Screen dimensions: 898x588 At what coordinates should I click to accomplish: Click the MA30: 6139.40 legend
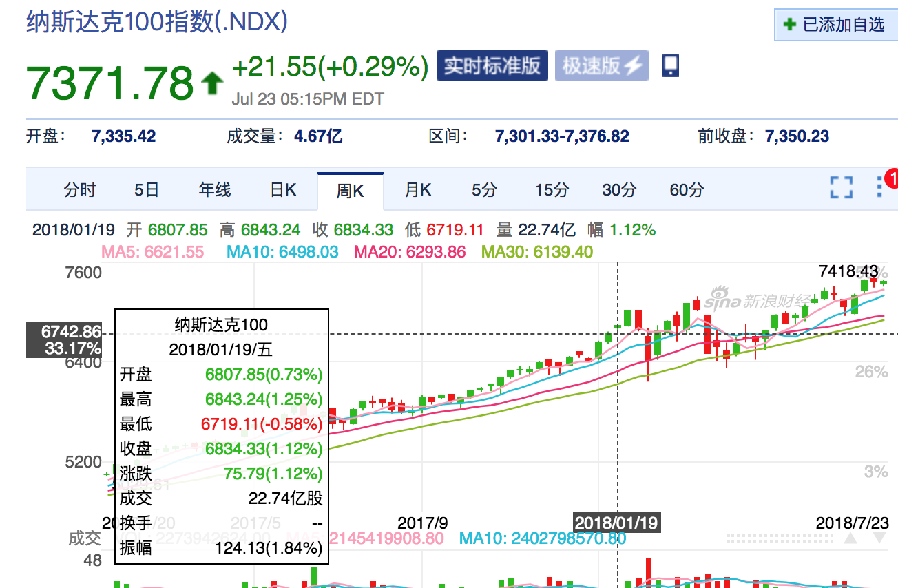[x=536, y=252]
